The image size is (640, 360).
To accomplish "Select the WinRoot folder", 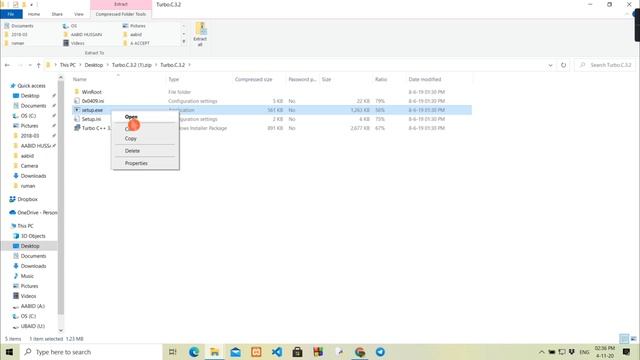I will 91,92.
